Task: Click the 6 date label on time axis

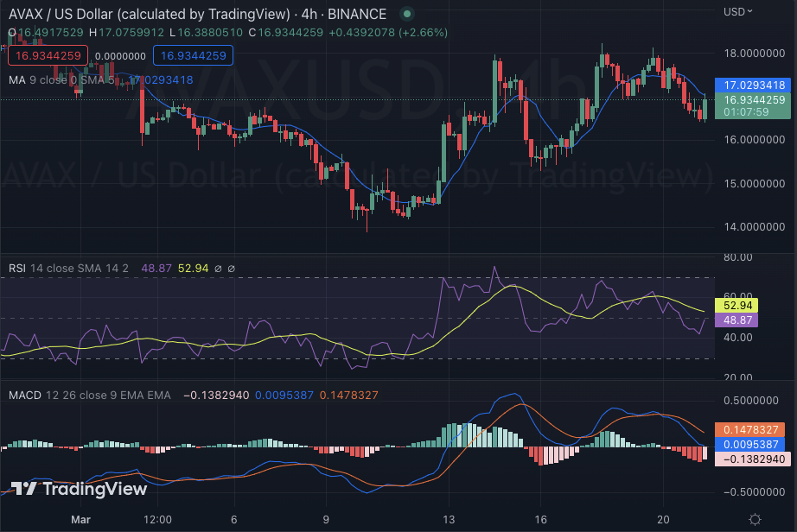Action: (233, 519)
